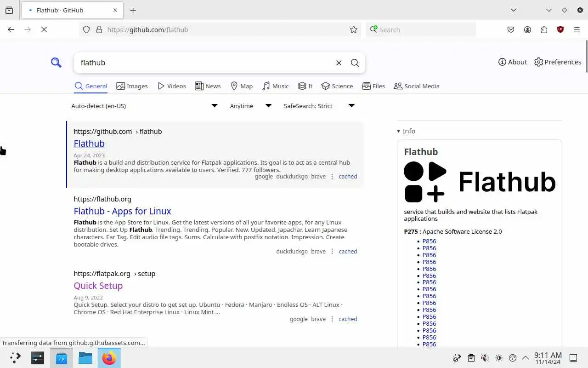This screenshot has width=588, height=368.
Task: Switch to the Videos tab
Action: click(x=171, y=86)
